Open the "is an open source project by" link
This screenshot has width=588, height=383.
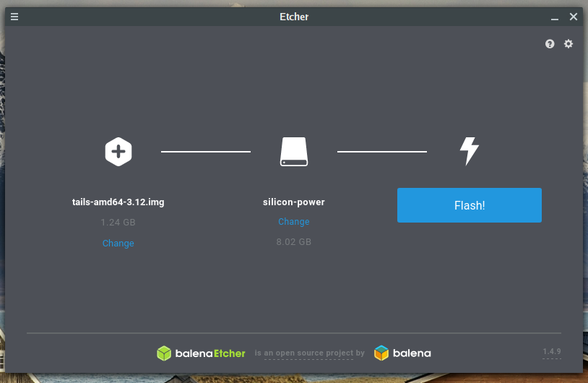309,354
